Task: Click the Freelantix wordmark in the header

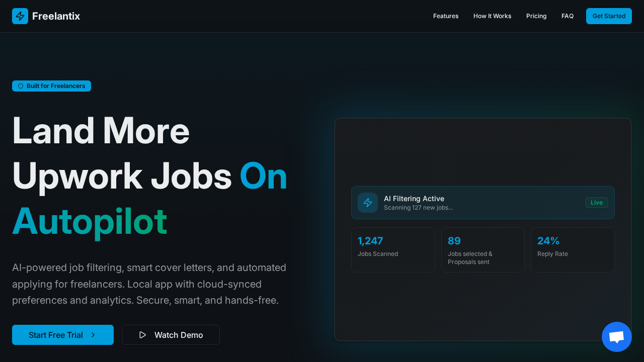Action: coord(56,16)
